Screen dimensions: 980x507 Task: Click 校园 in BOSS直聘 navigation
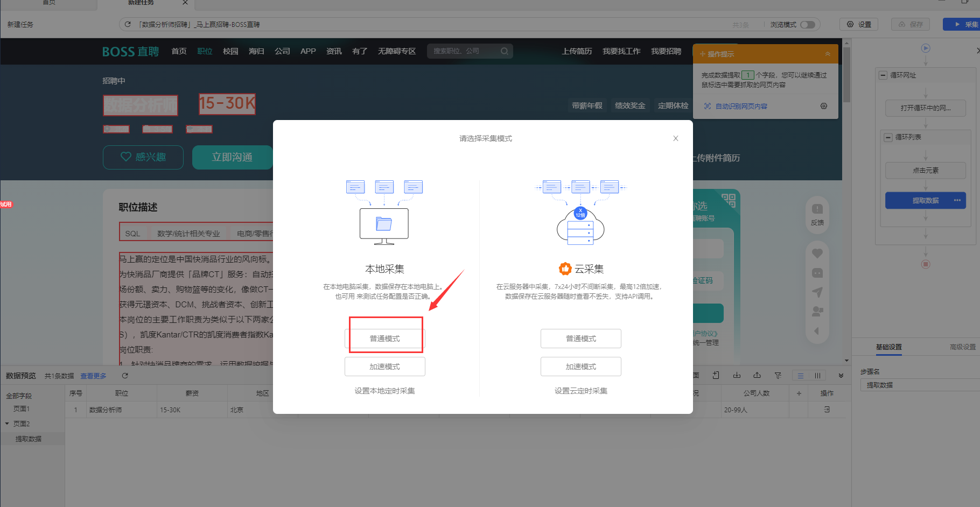[x=230, y=51]
